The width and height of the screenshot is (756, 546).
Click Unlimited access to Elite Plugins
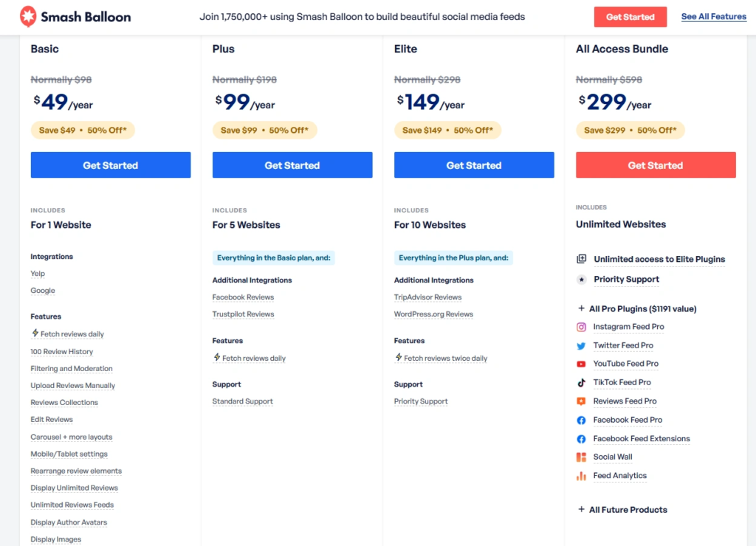(x=658, y=259)
